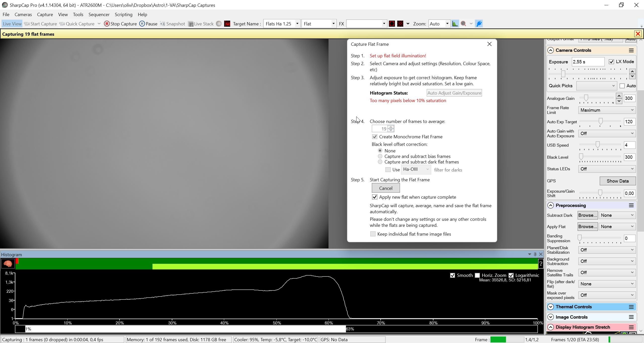Open the Sequencer menu

click(99, 15)
